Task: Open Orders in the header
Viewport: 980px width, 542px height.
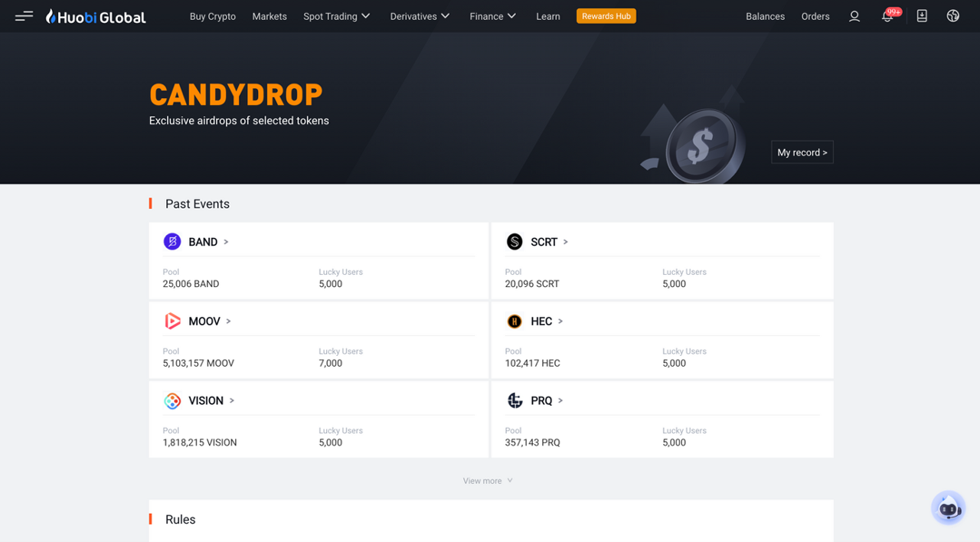Action: click(x=815, y=16)
